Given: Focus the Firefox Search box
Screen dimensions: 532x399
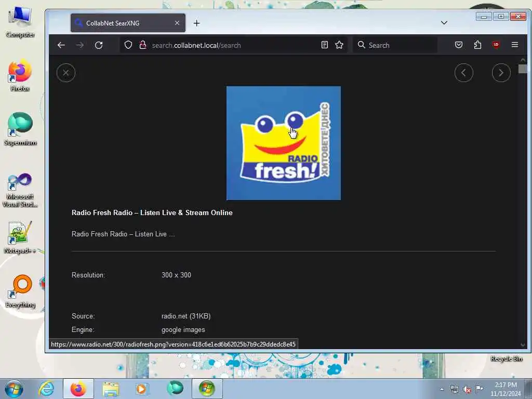Looking at the screenshot, I should [395, 45].
